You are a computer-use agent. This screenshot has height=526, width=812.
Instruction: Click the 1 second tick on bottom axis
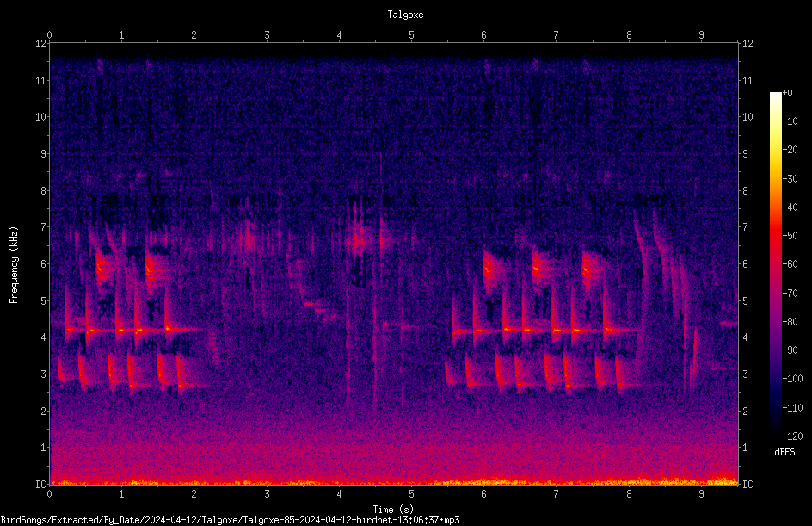[x=121, y=494]
